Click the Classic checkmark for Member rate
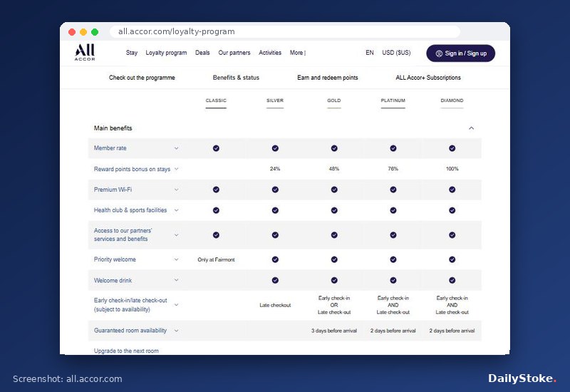 click(x=216, y=148)
